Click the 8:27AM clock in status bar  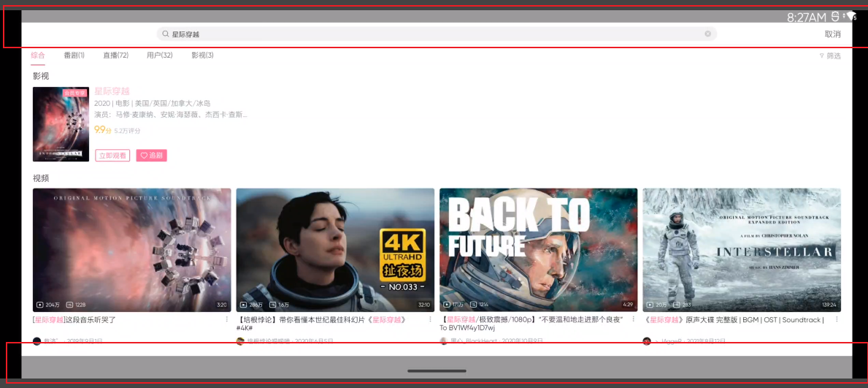(807, 18)
